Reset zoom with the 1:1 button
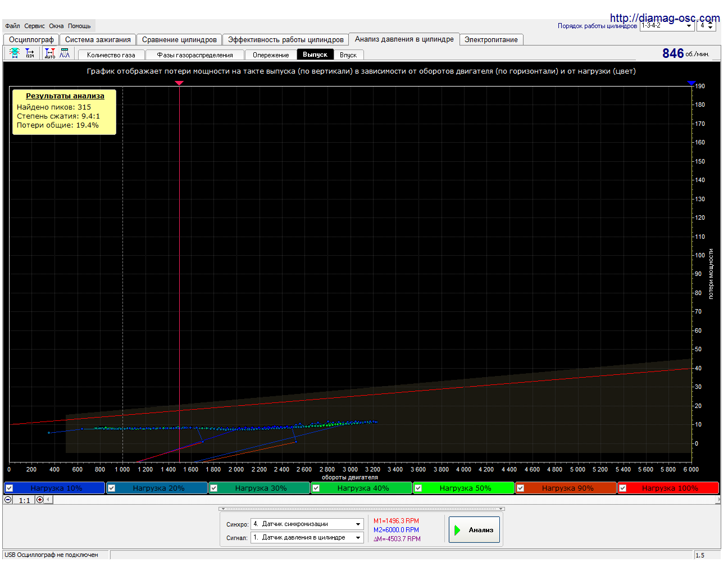Viewport: 728px width, 562px height. (24, 500)
